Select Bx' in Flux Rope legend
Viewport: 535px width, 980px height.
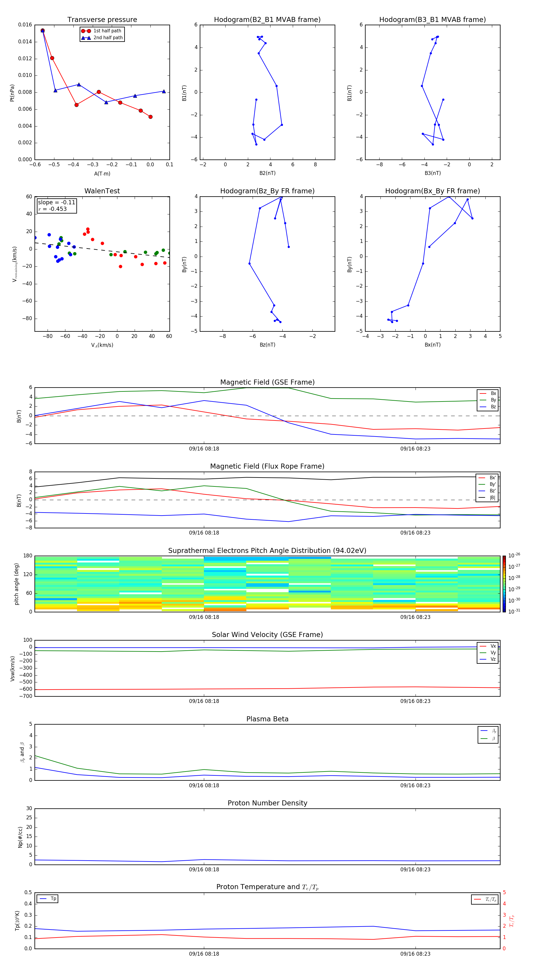487,478
